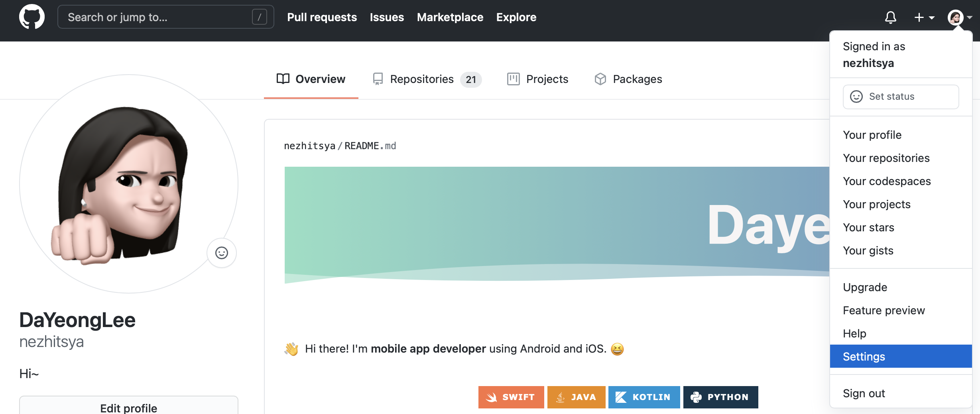
Task: Select Your gists from the menu
Action: point(901,250)
